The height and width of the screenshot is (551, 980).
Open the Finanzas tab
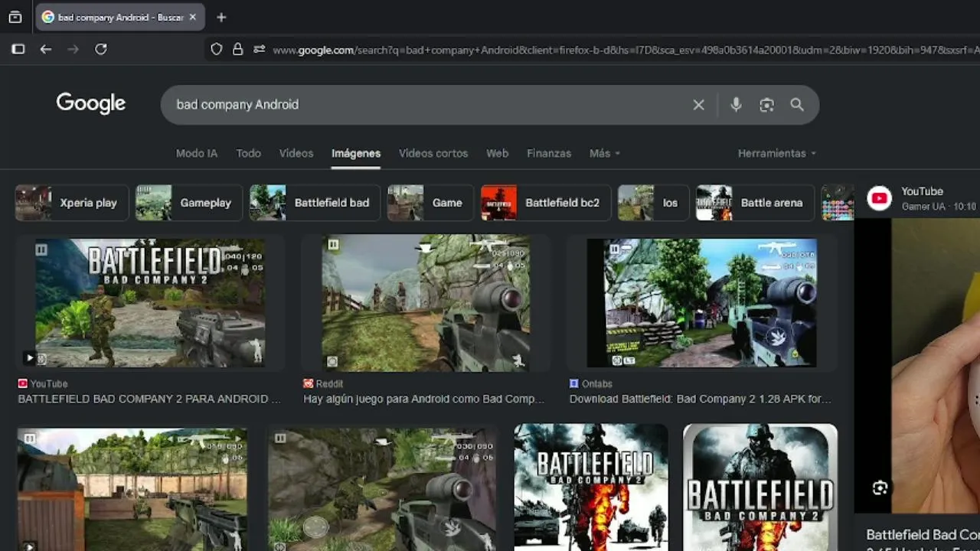coord(549,153)
